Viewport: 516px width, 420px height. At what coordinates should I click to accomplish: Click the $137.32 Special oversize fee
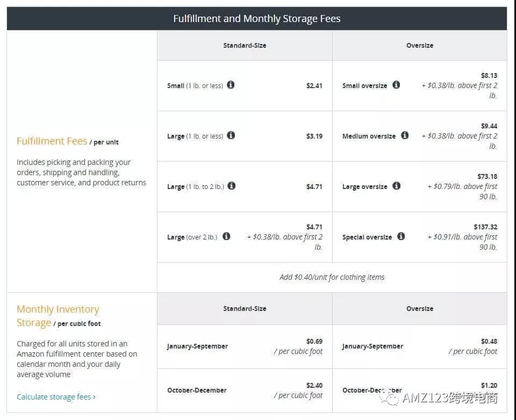tap(485, 227)
